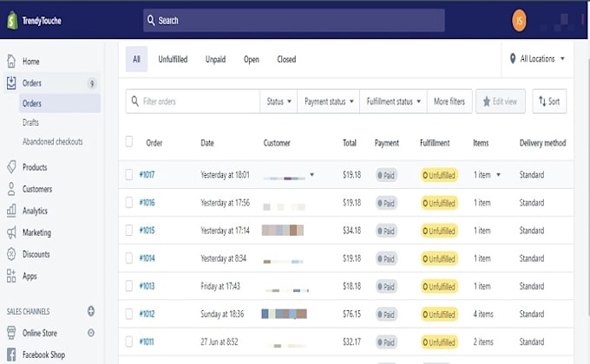Open Customers via the person icon

pos(11,189)
